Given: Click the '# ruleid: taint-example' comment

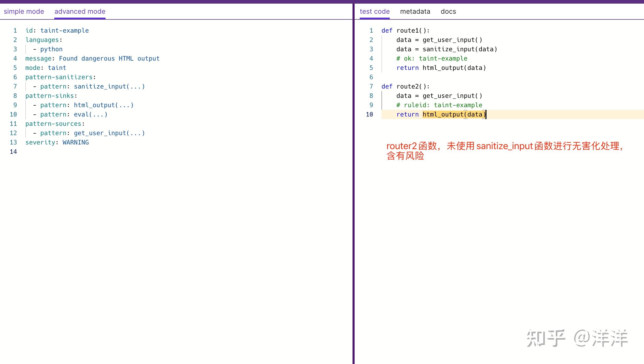Looking at the screenshot, I should 439,105.
